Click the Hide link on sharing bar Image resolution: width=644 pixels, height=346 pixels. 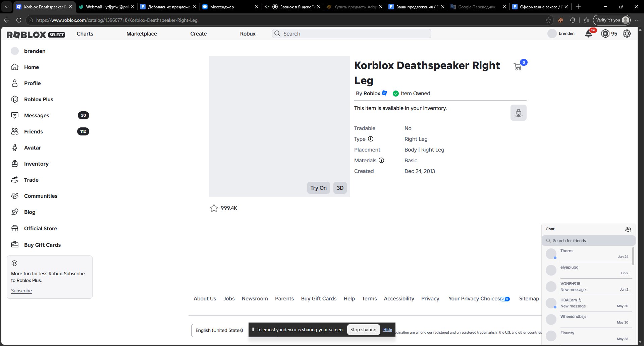[388, 330]
